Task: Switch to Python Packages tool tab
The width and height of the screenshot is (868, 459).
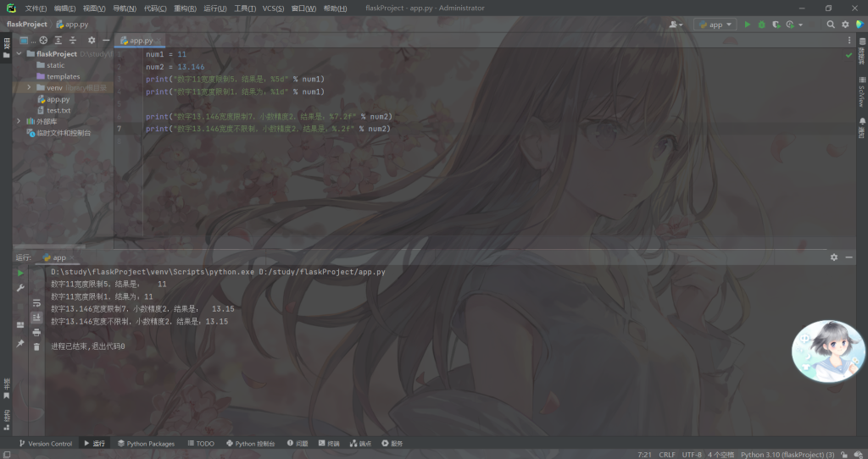Action: tap(146, 443)
